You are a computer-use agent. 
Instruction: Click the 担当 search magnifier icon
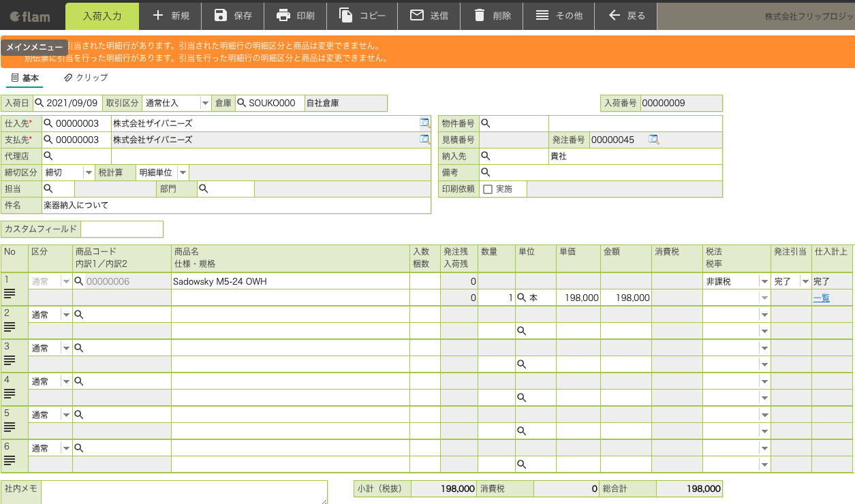point(48,189)
